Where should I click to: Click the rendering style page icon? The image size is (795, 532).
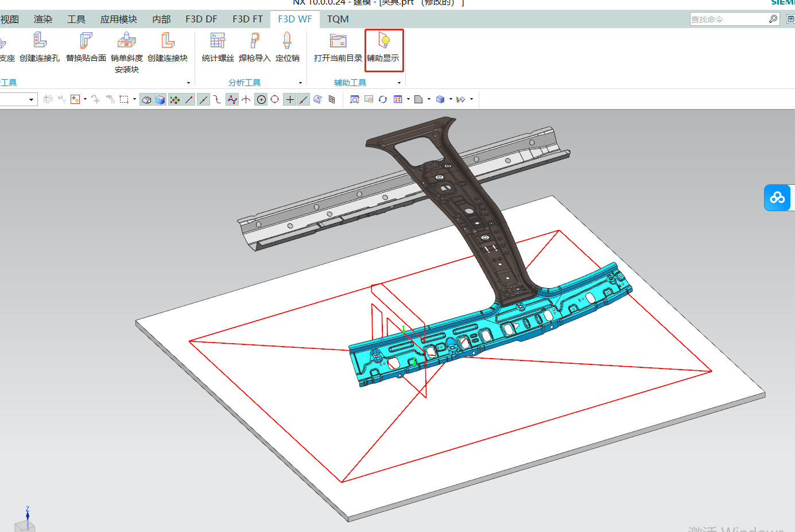pos(418,99)
